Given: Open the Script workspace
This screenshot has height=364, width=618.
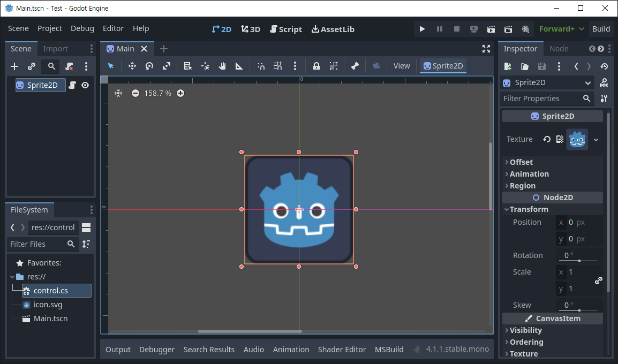Looking at the screenshot, I should 286,29.
